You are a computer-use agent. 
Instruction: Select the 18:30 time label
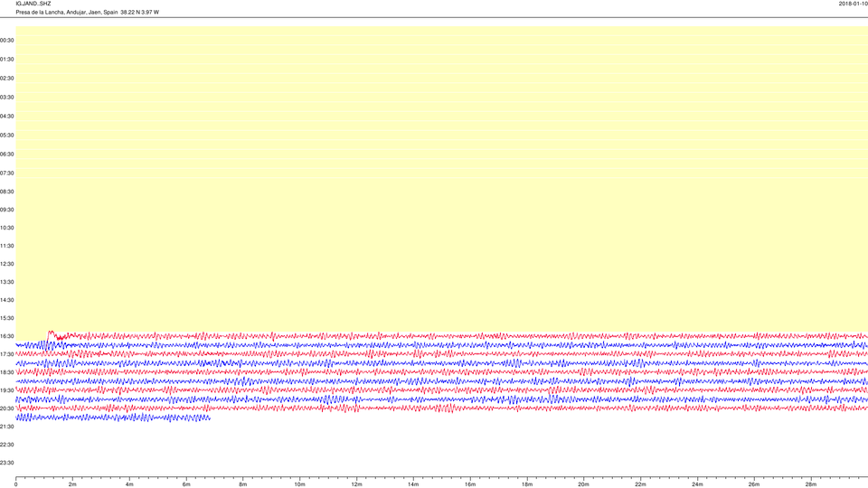click(x=6, y=372)
